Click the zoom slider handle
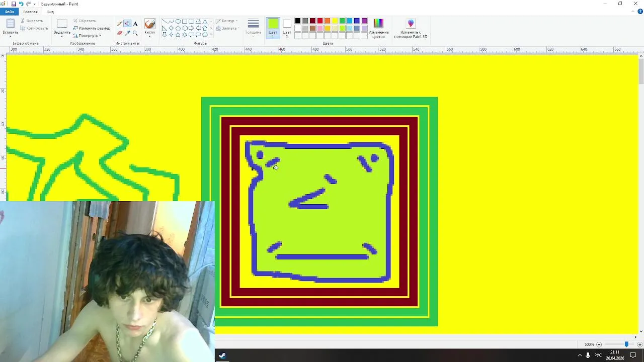The width and height of the screenshot is (644, 362). [x=626, y=344]
